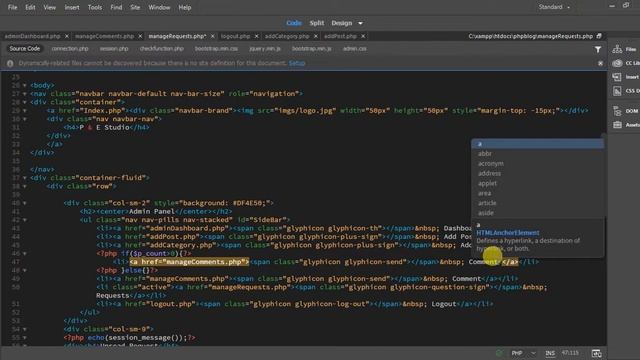Open the Site menu

click(x=135, y=7)
